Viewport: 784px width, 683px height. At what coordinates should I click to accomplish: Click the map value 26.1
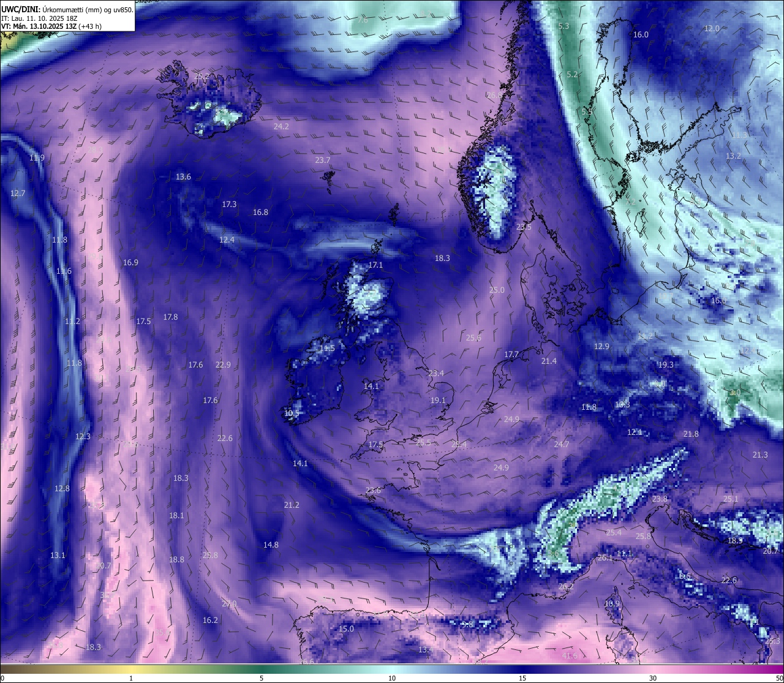point(605,557)
